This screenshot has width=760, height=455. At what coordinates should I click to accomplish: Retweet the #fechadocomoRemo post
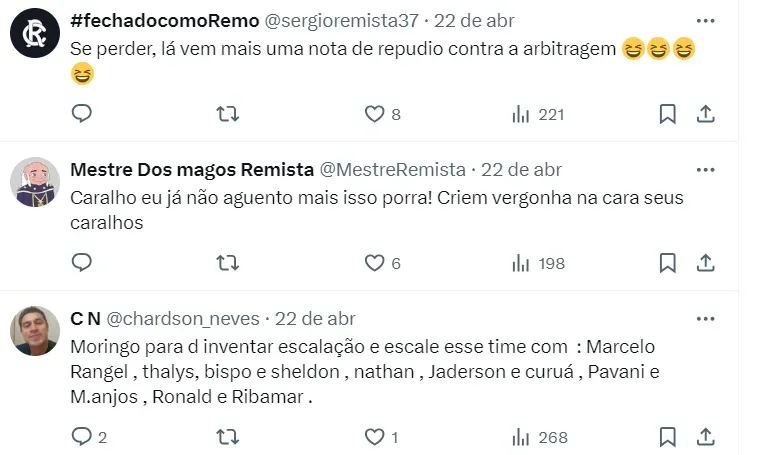click(x=228, y=114)
